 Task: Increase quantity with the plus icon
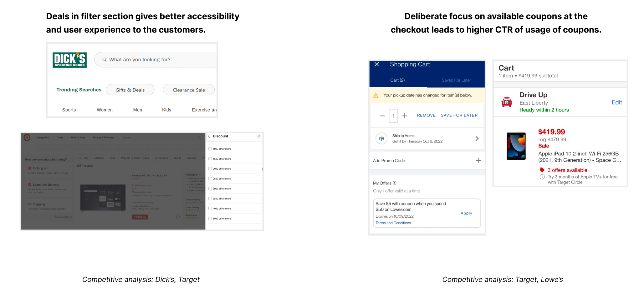click(x=405, y=116)
